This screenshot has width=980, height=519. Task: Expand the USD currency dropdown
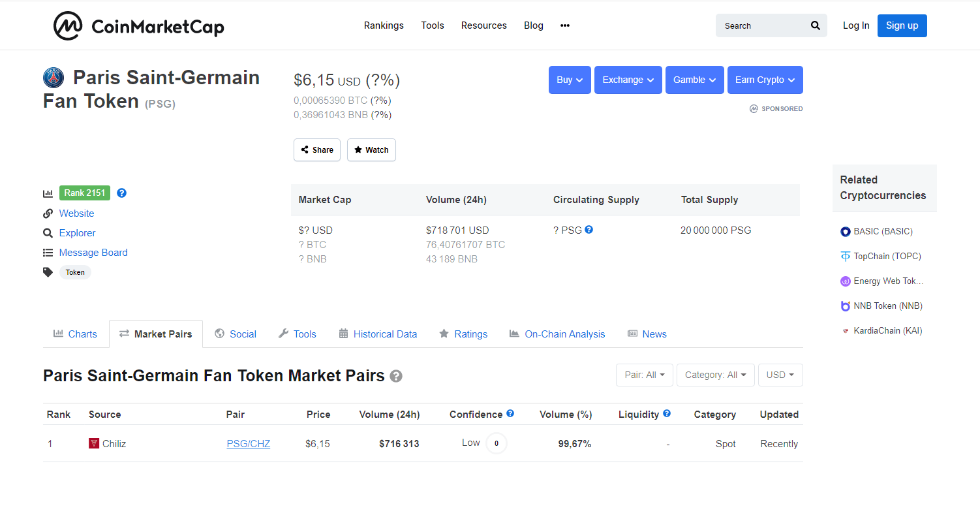(x=780, y=375)
